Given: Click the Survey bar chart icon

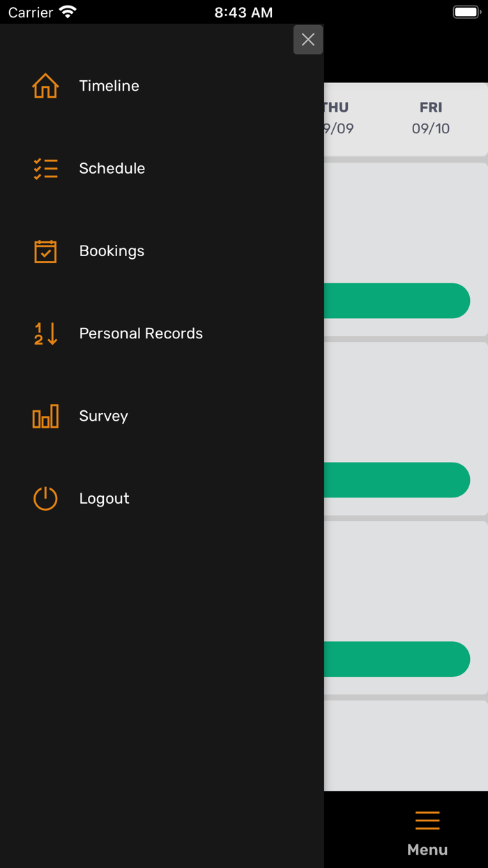Looking at the screenshot, I should click(x=45, y=417).
